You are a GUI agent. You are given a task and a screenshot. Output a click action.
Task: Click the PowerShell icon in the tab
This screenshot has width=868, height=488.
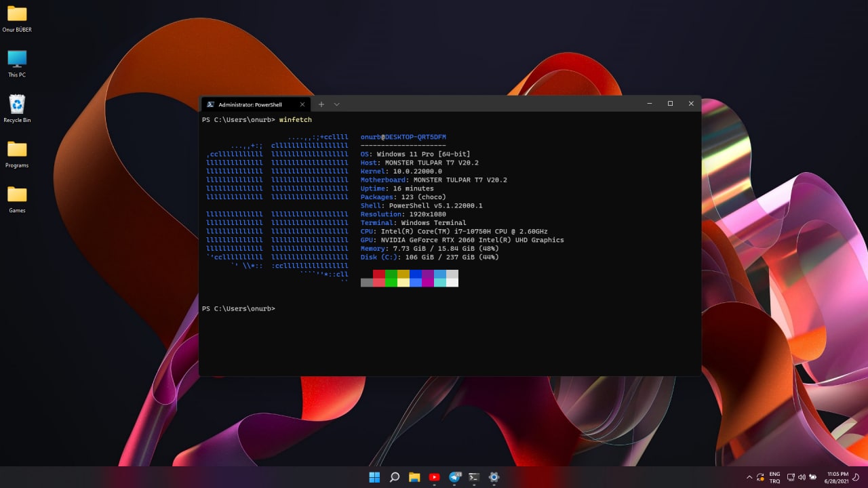211,104
